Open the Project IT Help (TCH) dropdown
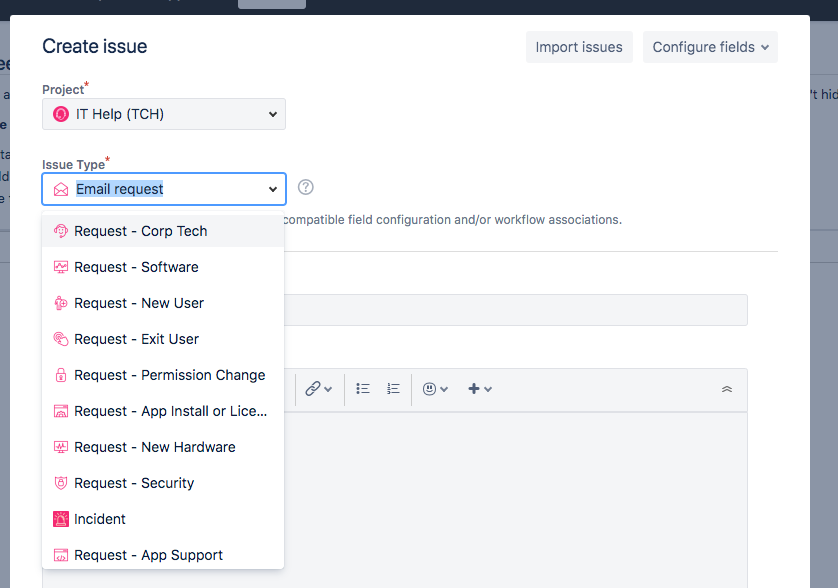Screen dimensions: 838x588 164,114
